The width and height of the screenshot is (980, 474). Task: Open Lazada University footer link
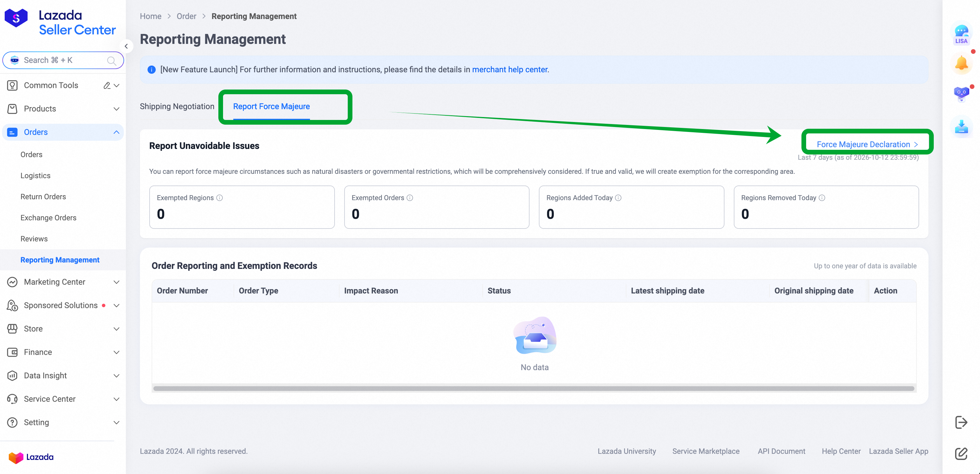pos(627,451)
